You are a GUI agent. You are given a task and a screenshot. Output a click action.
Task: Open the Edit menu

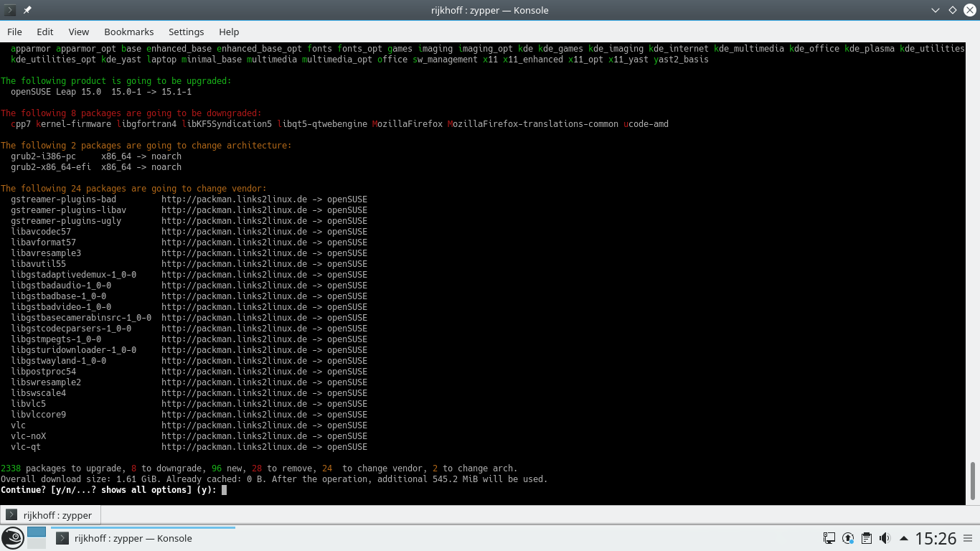point(45,32)
